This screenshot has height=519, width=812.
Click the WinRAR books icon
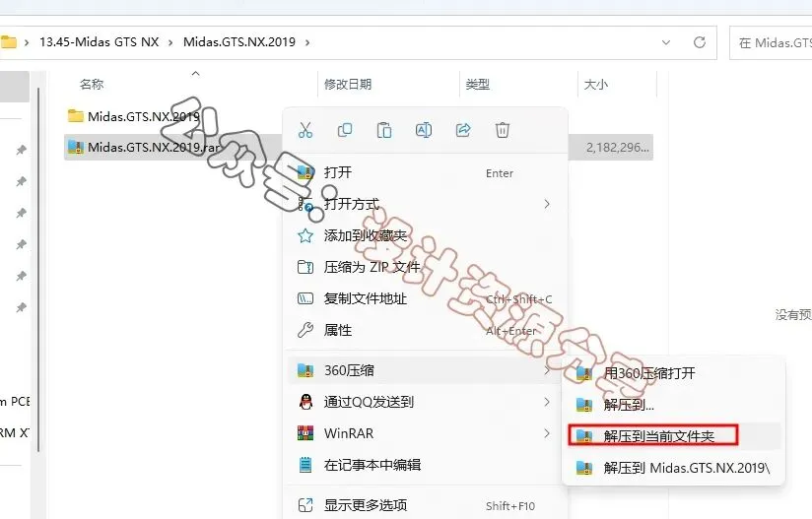[305, 433]
